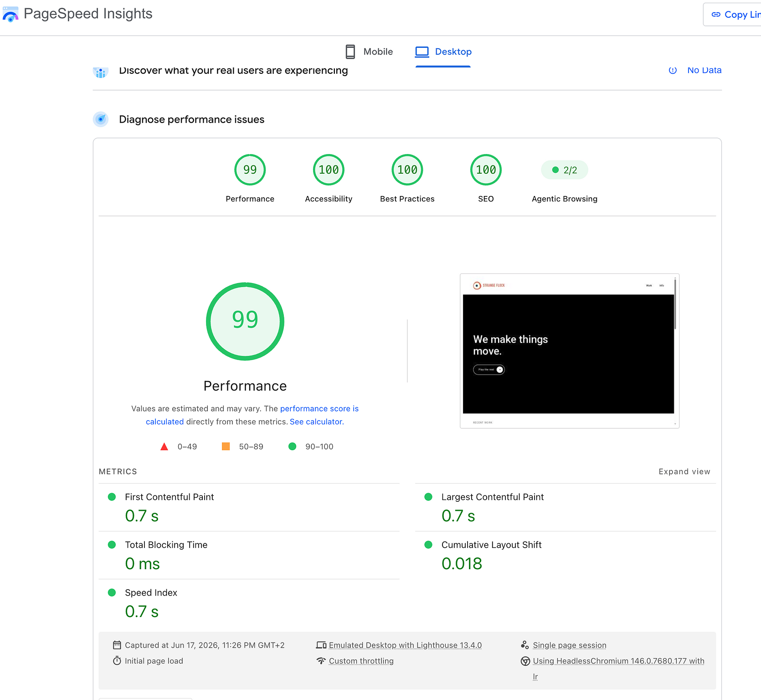761x700 pixels.
Task: Click the Captured at Jun 17, 2026 text
Action: pyautogui.click(x=205, y=645)
